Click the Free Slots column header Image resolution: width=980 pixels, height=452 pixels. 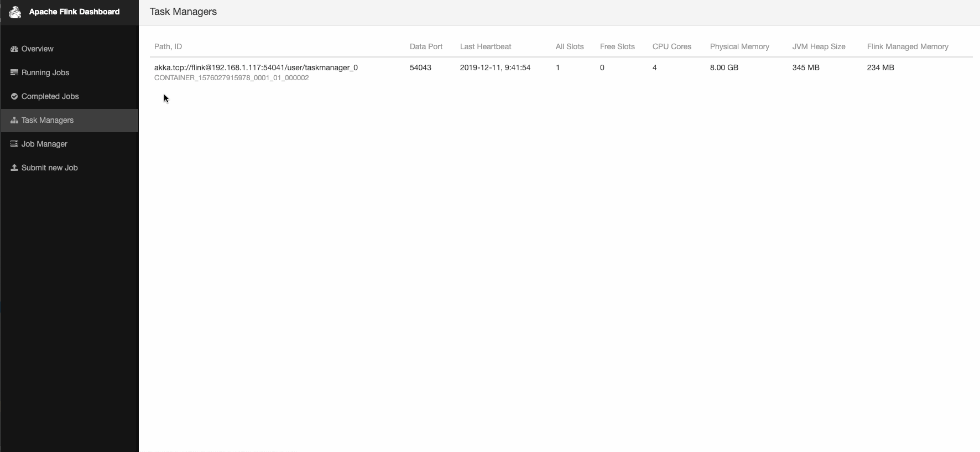[x=617, y=46]
